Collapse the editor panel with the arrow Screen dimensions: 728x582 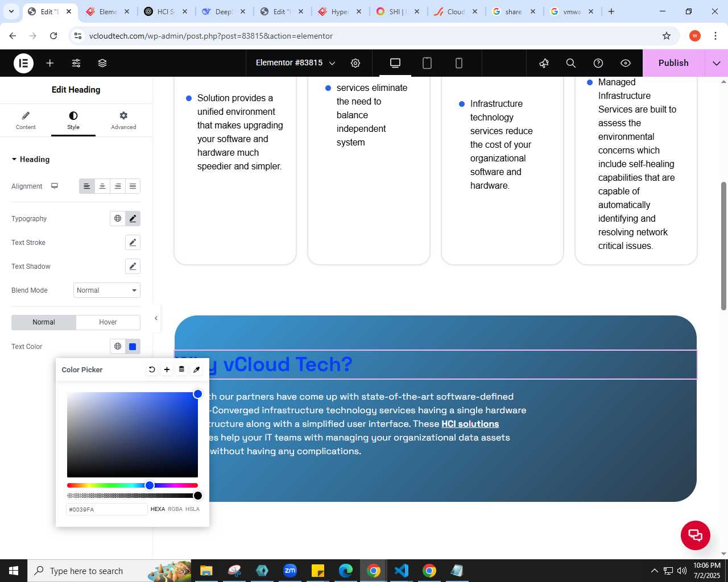click(x=156, y=318)
